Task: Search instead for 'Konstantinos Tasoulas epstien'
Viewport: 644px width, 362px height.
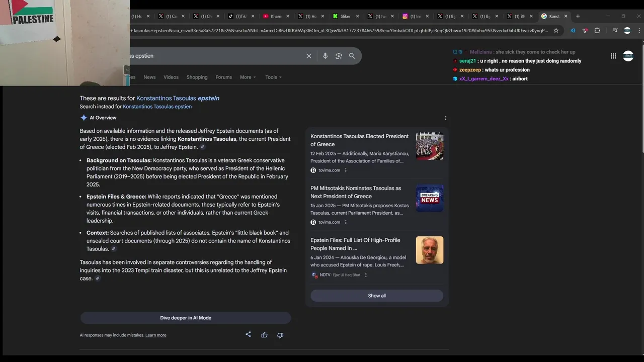Action: point(157,107)
